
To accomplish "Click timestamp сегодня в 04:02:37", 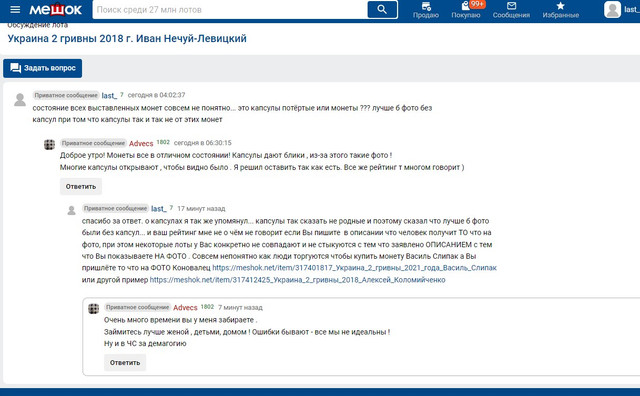I will coord(156,95).
